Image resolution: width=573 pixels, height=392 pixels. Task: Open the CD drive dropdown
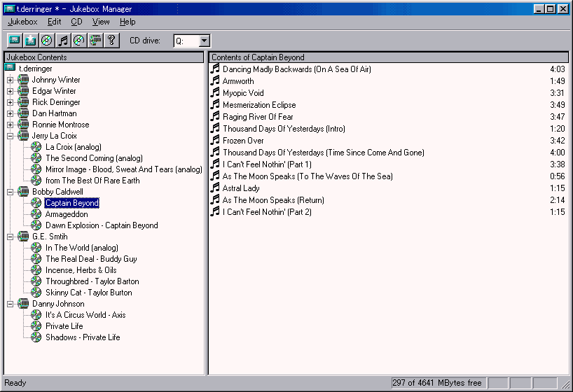(x=204, y=41)
